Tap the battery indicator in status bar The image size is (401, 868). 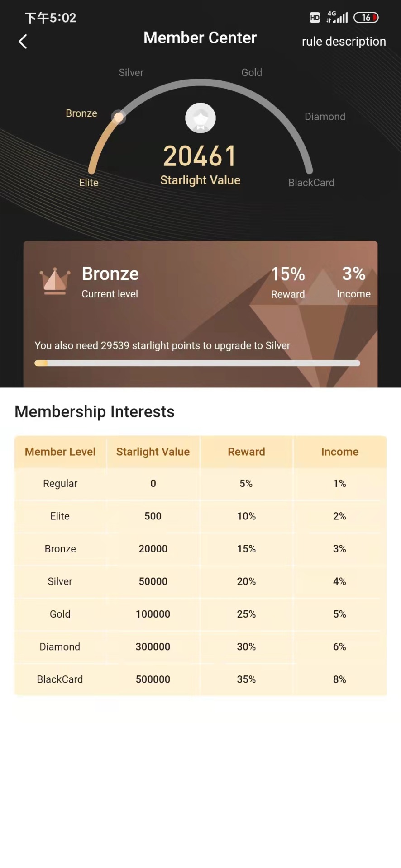click(366, 18)
